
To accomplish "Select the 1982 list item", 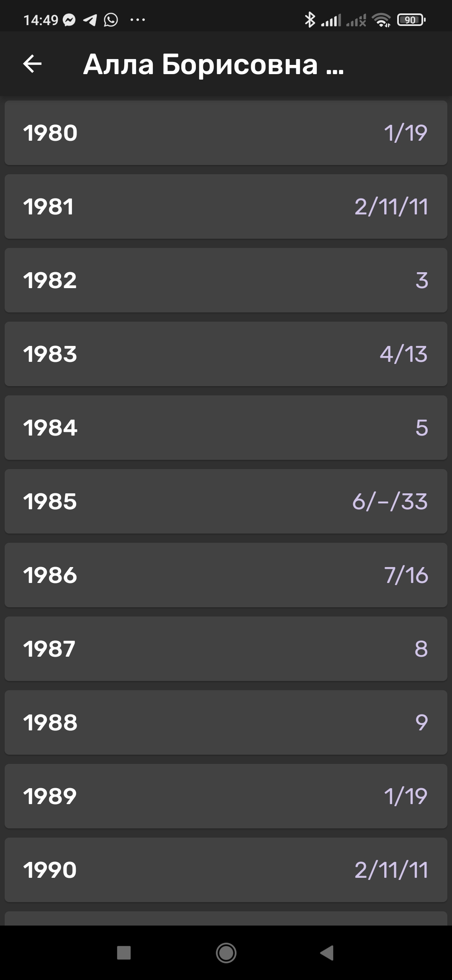I will click(x=226, y=280).
